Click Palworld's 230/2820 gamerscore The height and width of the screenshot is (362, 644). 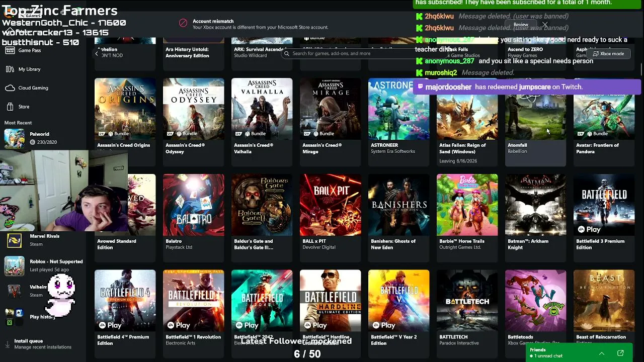(43, 142)
